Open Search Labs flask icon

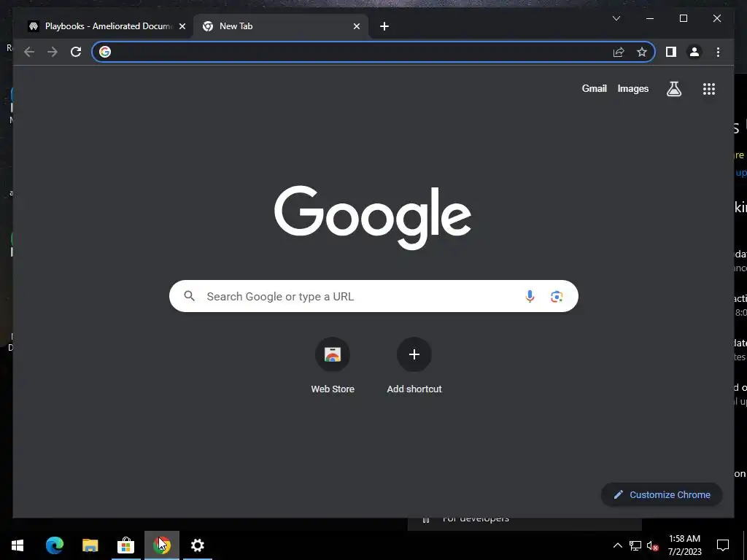tap(673, 88)
